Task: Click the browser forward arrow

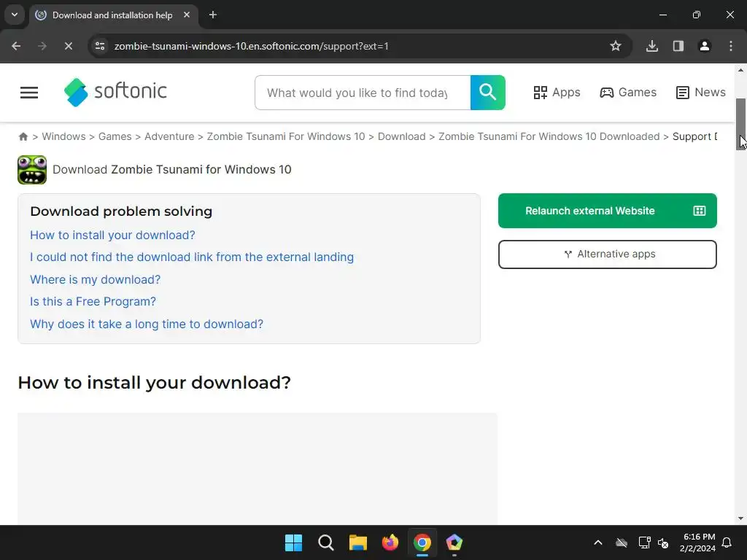Action: click(x=42, y=46)
